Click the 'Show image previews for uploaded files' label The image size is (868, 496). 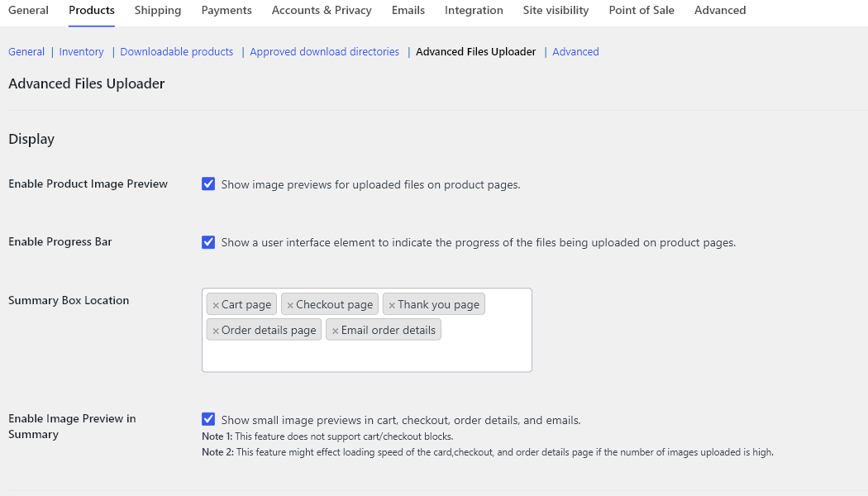370,184
